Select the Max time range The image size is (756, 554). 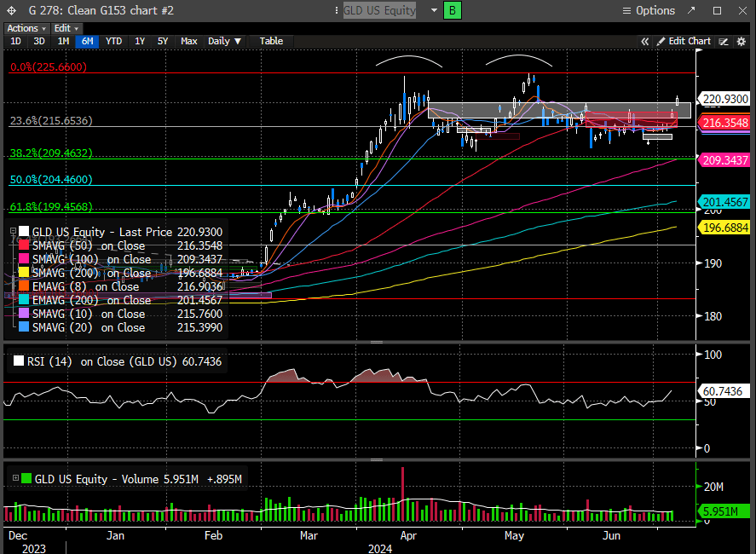(x=189, y=42)
